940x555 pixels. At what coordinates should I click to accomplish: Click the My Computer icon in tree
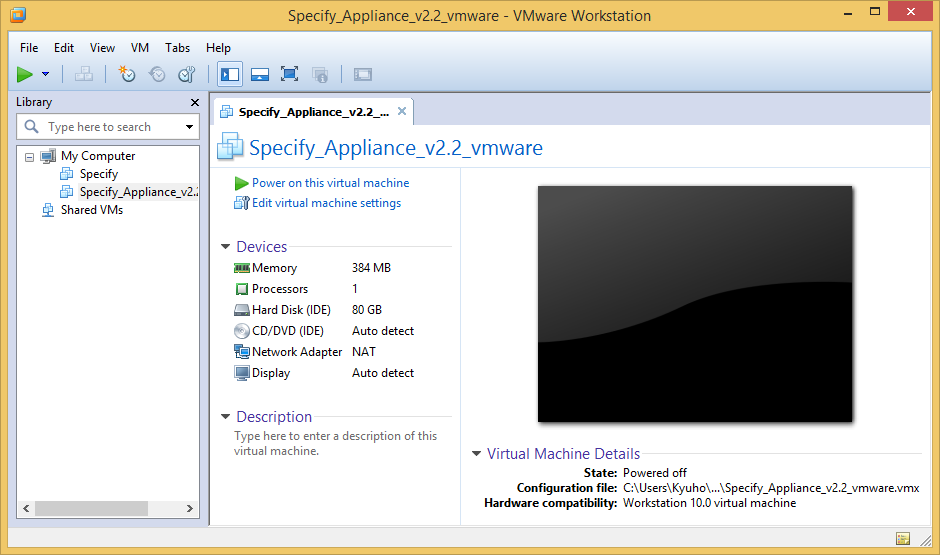(x=48, y=156)
